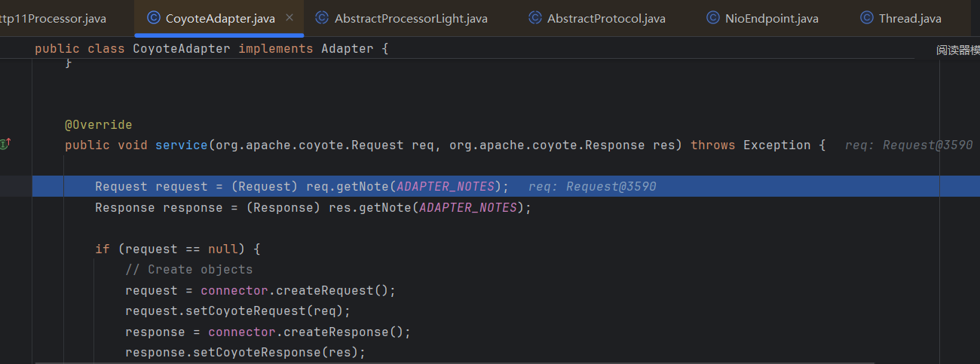Select the Thread.java tab

coord(909,18)
